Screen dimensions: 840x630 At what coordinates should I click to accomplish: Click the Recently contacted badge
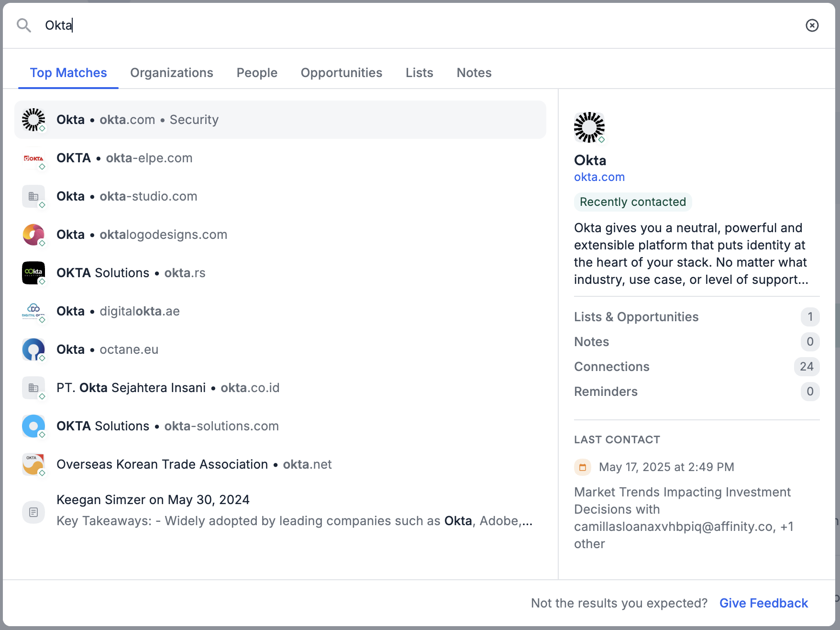[x=633, y=202]
